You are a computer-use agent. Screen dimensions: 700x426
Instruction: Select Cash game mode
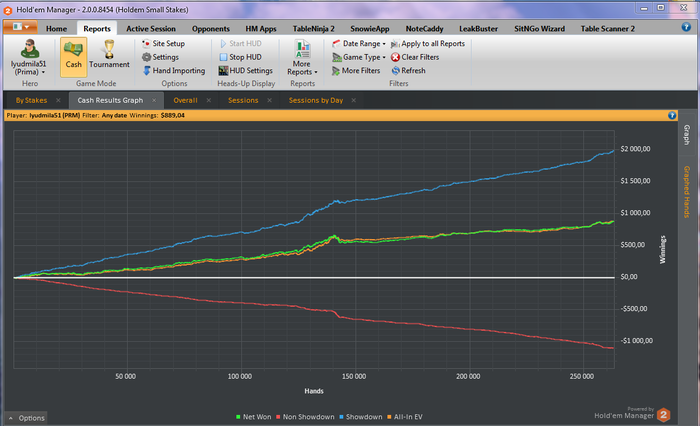point(73,57)
